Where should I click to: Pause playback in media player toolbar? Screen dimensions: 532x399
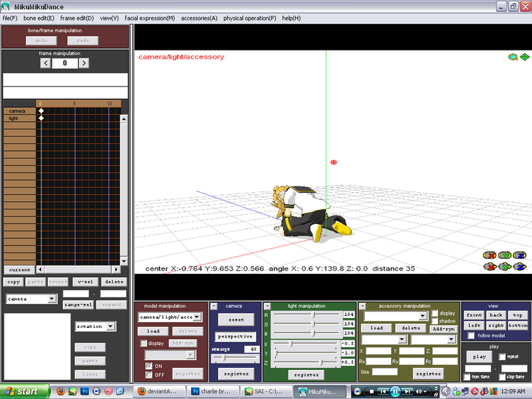click(x=395, y=391)
